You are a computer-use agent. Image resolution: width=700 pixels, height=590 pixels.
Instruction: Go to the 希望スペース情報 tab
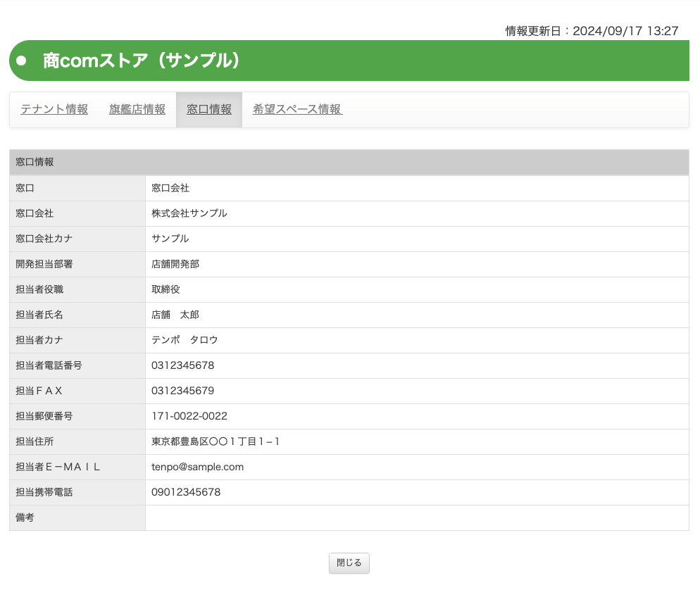click(x=297, y=110)
